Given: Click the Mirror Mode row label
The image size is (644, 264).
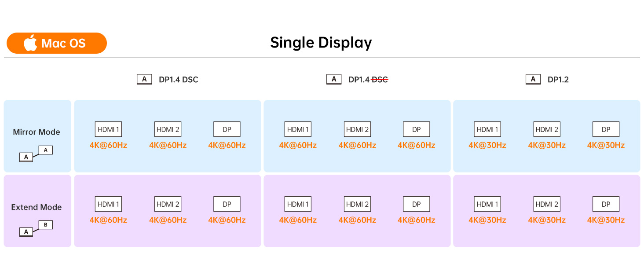Looking at the screenshot, I should (37, 132).
